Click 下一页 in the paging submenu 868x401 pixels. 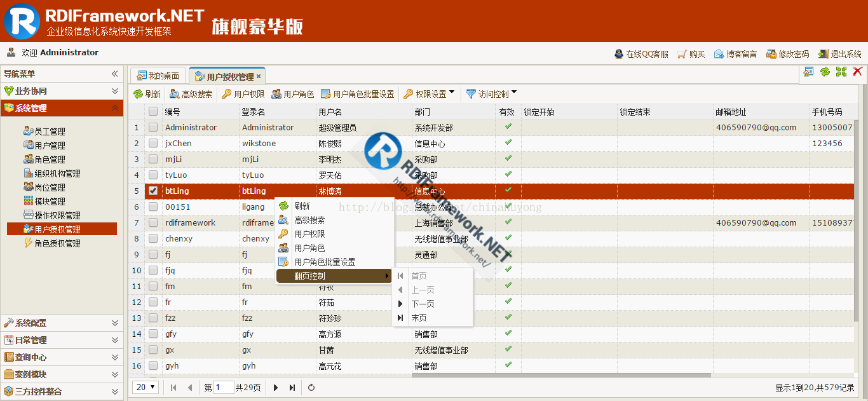[432, 304]
